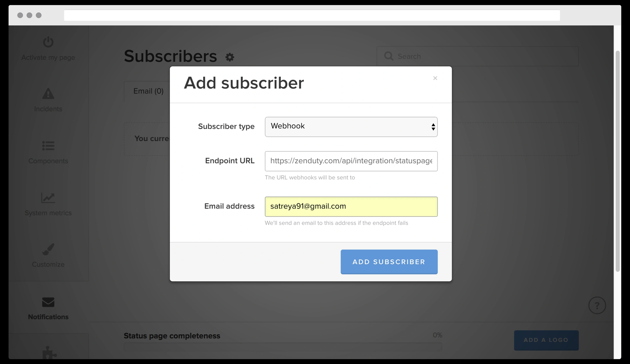Open System metrics chart icon
630x364 pixels.
[x=48, y=198]
